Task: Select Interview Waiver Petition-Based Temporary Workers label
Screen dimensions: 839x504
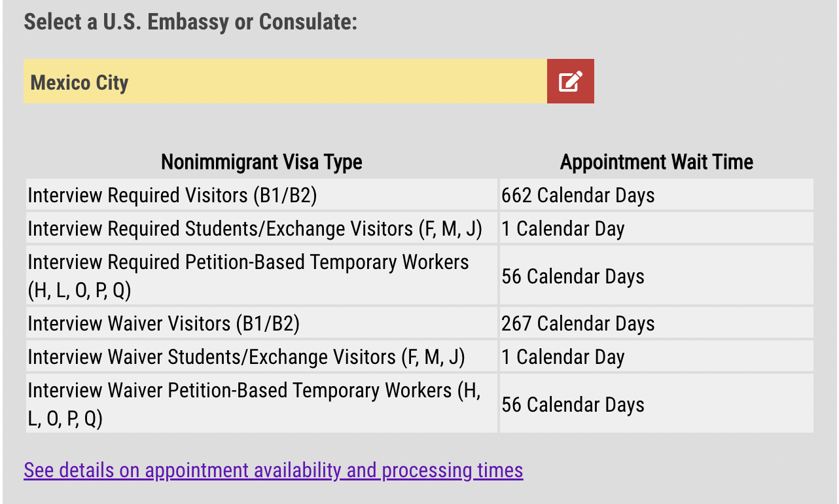Action: pos(253,404)
